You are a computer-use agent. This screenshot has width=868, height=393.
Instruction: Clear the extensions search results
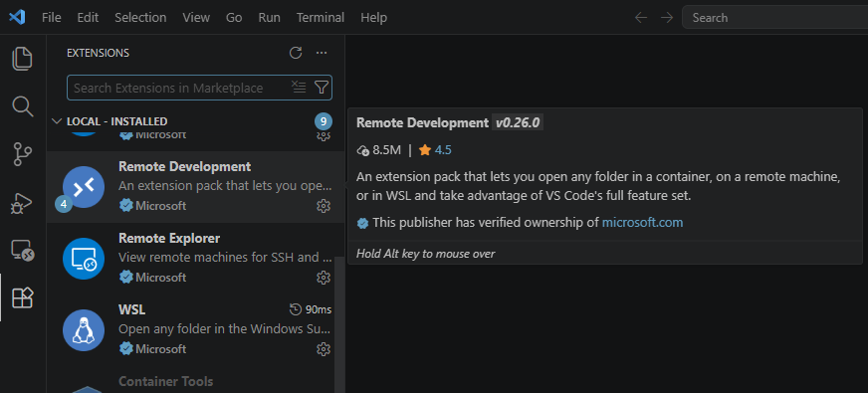coord(299,88)
